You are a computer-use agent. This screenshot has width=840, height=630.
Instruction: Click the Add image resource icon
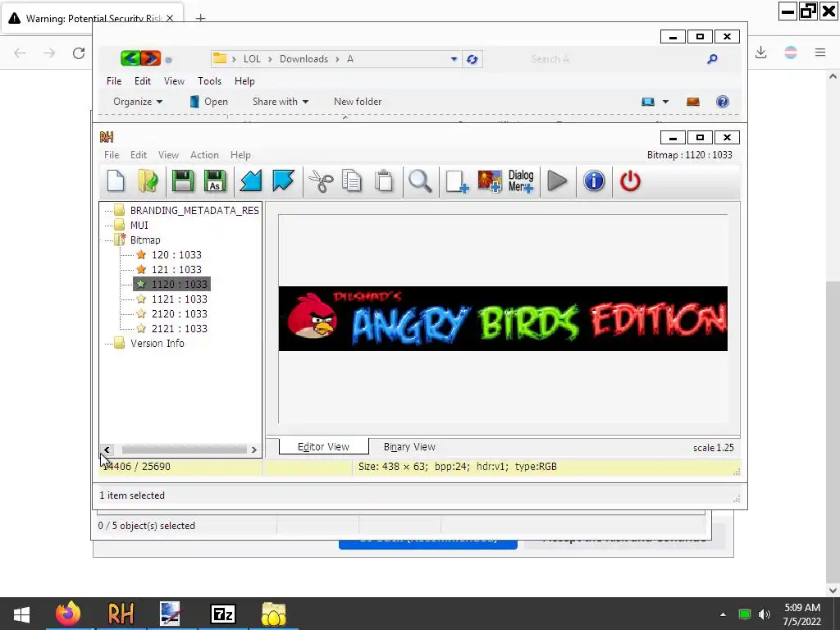click(x=490, y=181)
